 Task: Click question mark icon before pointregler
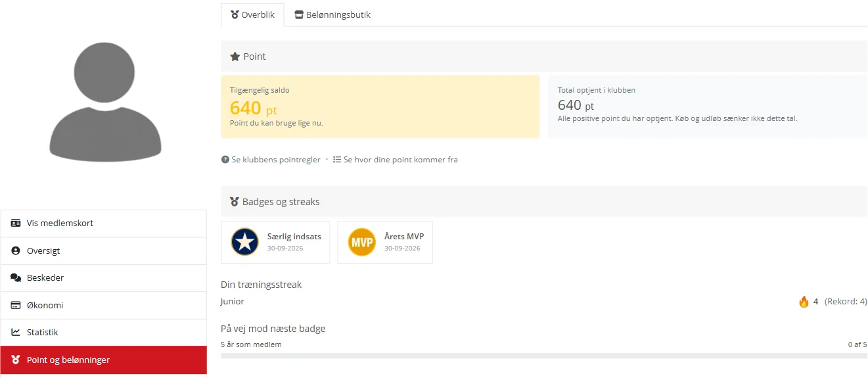(225, 160)
